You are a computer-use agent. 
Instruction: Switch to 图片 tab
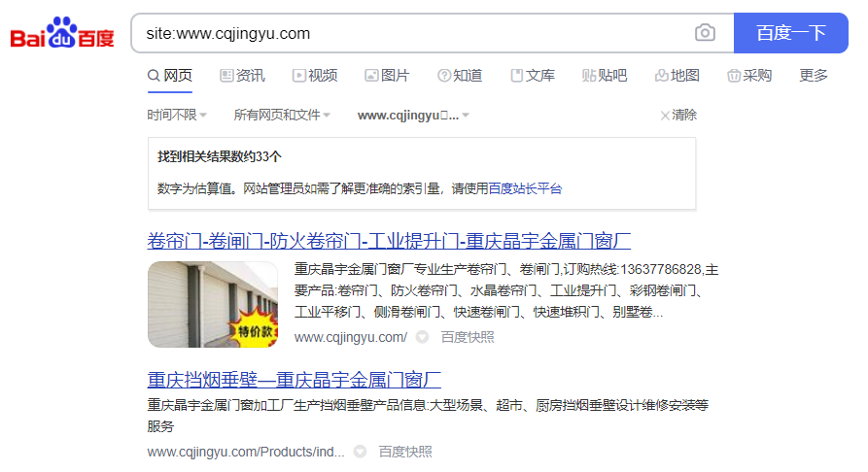click(387, 75)
